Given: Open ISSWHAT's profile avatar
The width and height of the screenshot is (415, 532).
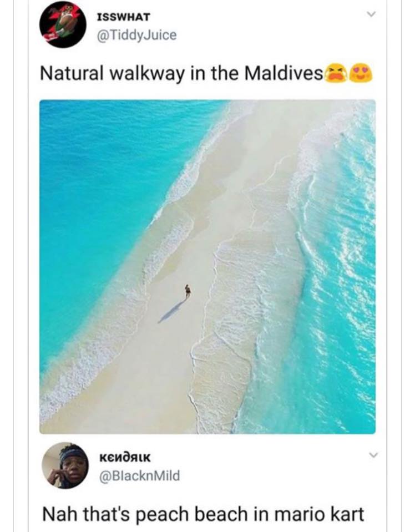Looking at the screenshot, I should (63, 24).
